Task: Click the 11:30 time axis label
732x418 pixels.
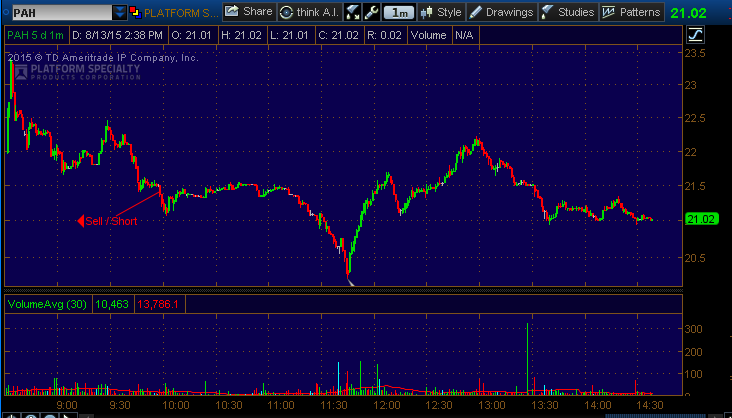Action: 335,404
